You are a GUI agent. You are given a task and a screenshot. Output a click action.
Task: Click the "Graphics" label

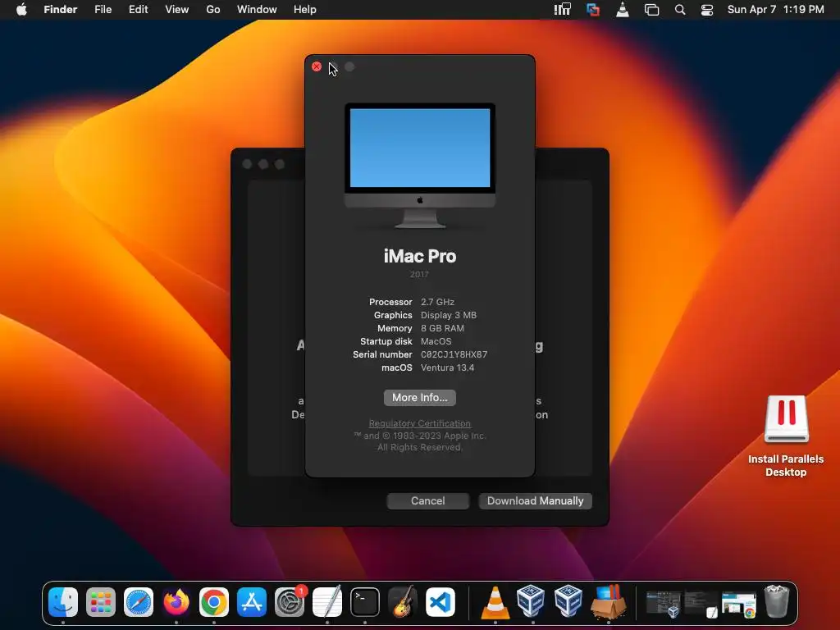[393, 315]
